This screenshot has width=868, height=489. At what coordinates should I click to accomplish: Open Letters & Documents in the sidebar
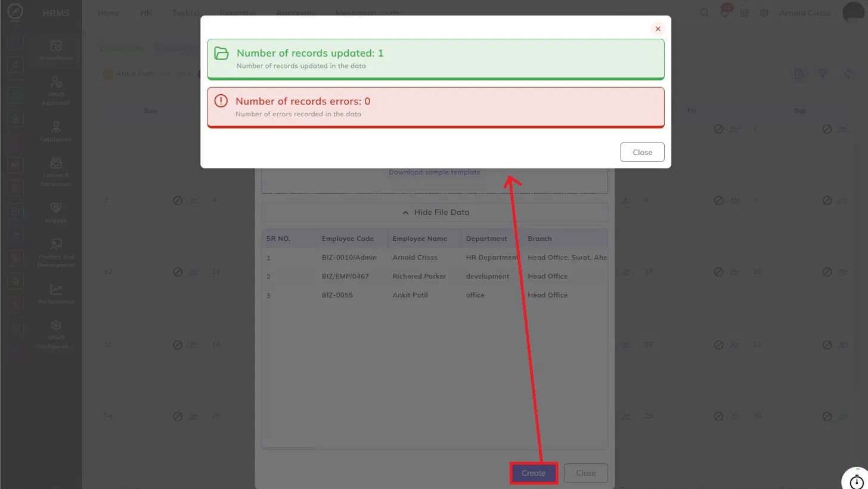coord(56,172)
